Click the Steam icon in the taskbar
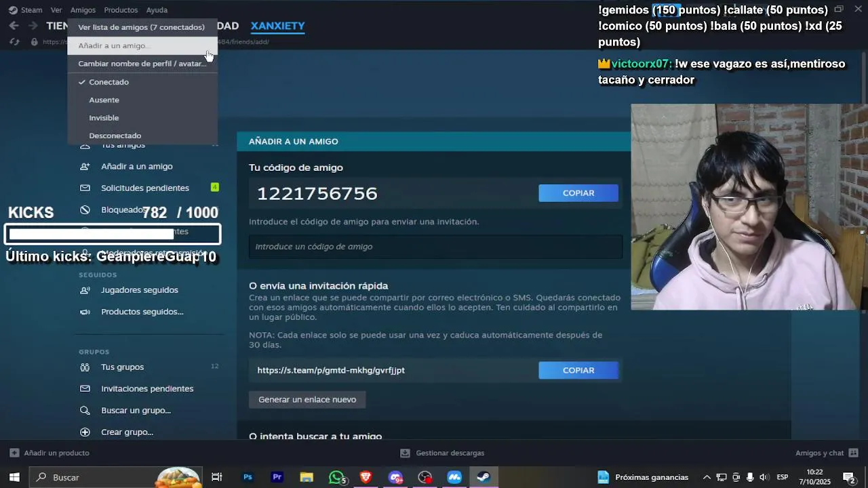868x488 pixels. (484, 477)
